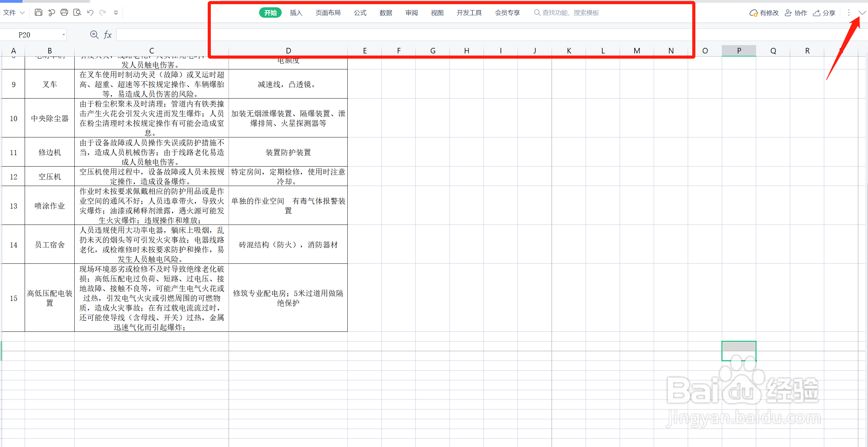The height and width of the screenshot is (447, 868).
Task: Collapse ribbon using the top-right chevron
Action: (x=862, y=12)
